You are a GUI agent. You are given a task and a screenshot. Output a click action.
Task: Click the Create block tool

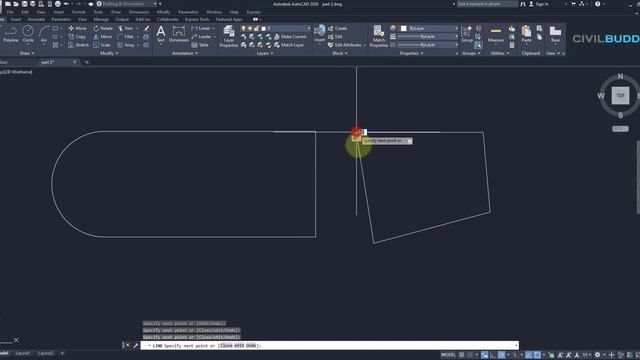click(338, 28)
